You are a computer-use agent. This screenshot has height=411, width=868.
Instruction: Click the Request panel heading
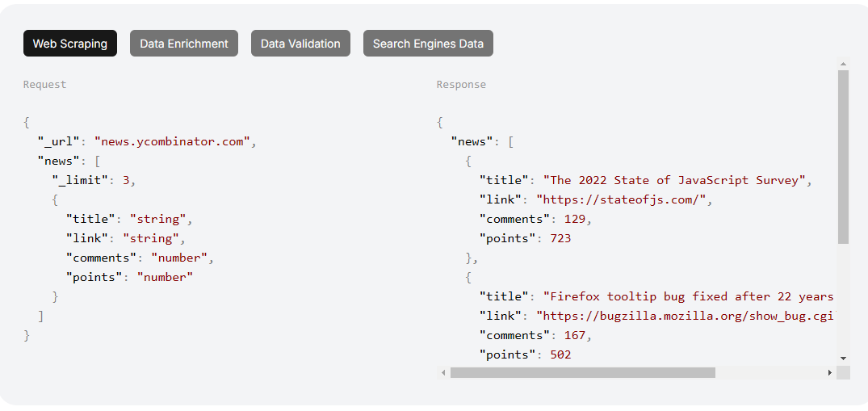pos(45,85)
